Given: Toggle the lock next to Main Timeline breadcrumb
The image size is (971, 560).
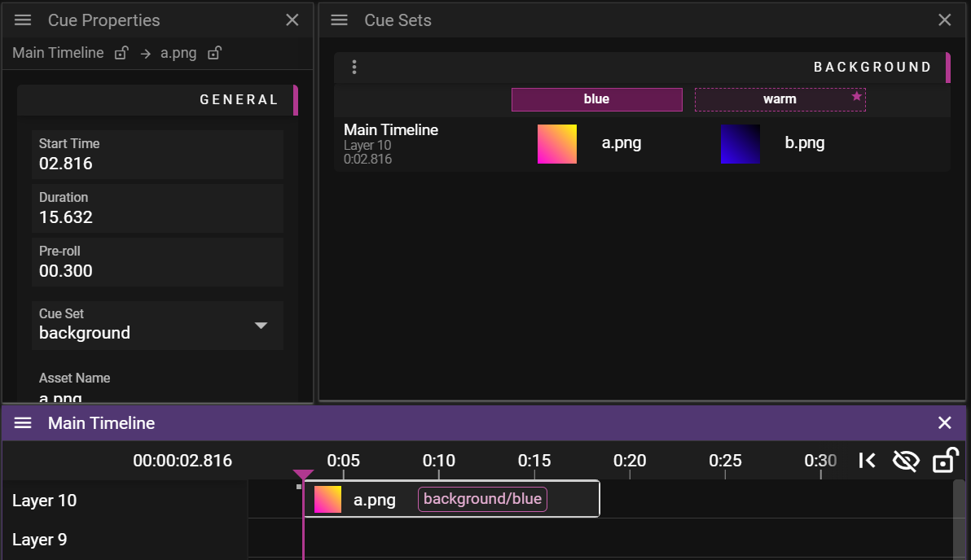Looking at the screenshot, I should coord(121,53).
